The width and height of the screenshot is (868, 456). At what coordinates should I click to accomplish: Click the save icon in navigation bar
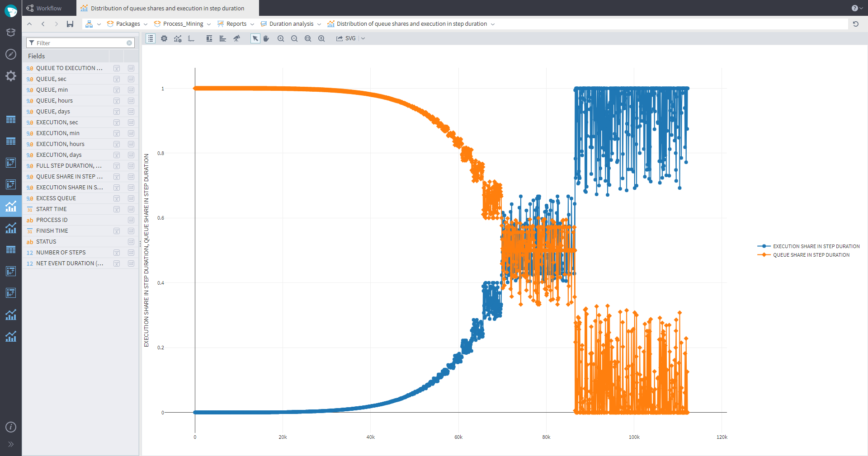tap(70, 24)
